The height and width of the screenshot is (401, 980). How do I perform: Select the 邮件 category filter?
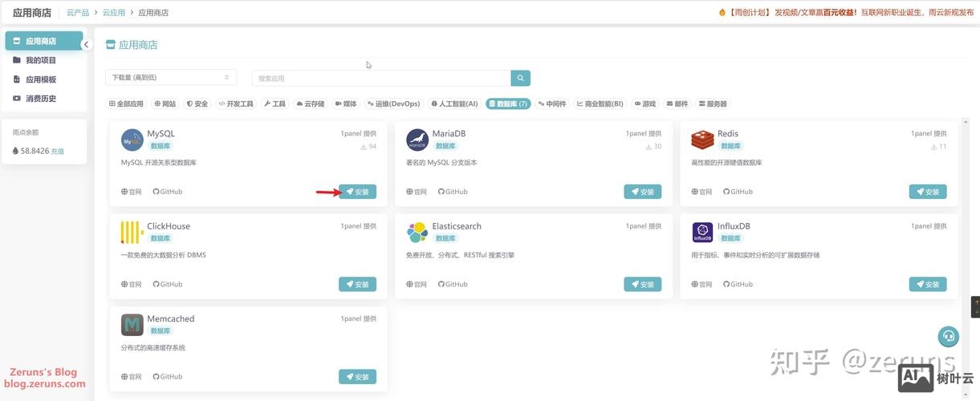(677, 103)
